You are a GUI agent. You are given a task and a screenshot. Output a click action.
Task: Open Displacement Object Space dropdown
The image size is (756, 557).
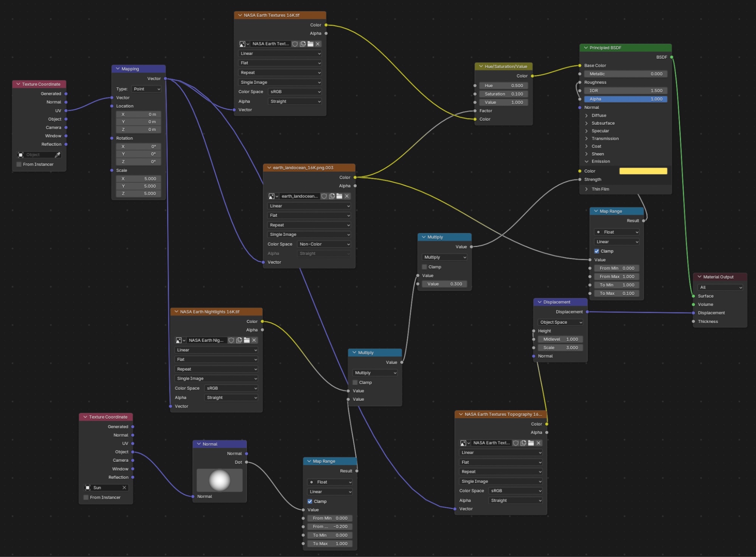[x=560, y=322]
